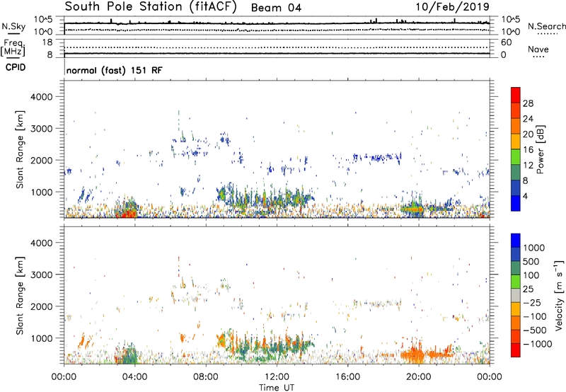Pick the light green segment of power colorbar
This screenshot has height=392, width=566.
(516, 156)
